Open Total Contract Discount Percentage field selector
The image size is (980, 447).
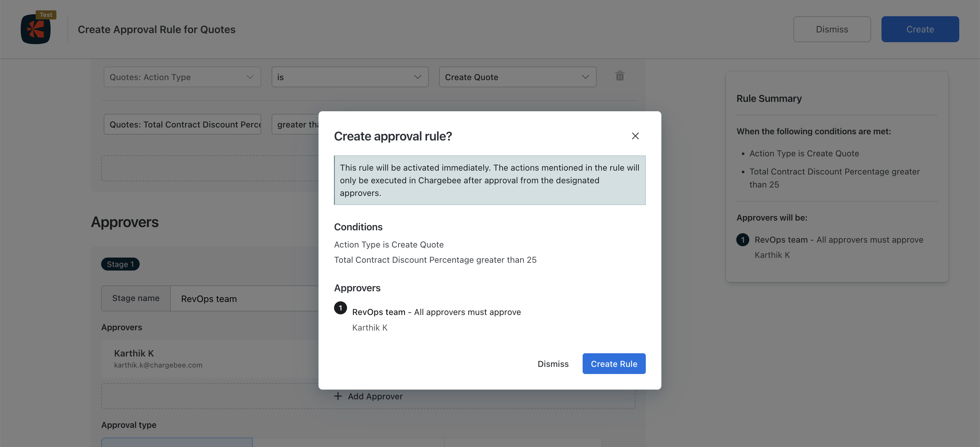[182, 125]
